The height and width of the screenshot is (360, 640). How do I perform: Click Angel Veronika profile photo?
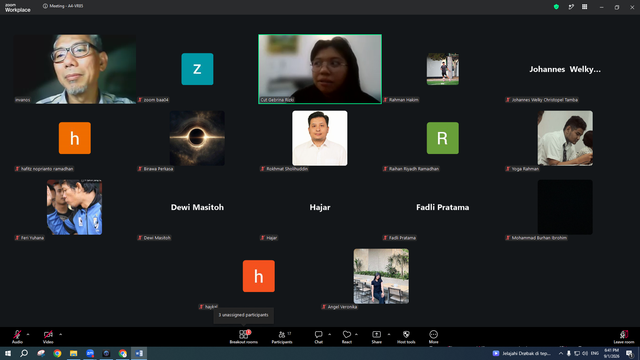381,276
